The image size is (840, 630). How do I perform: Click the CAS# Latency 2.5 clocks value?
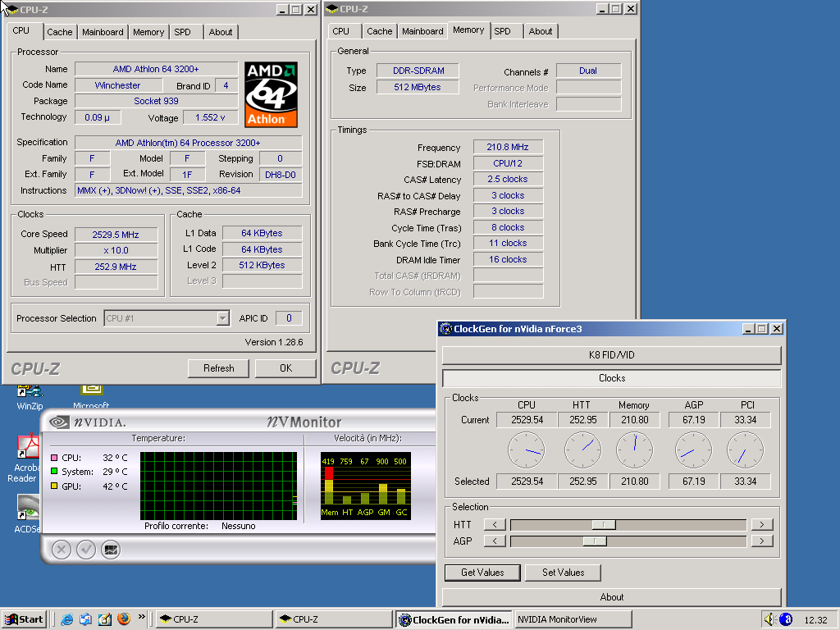(508, 179)
